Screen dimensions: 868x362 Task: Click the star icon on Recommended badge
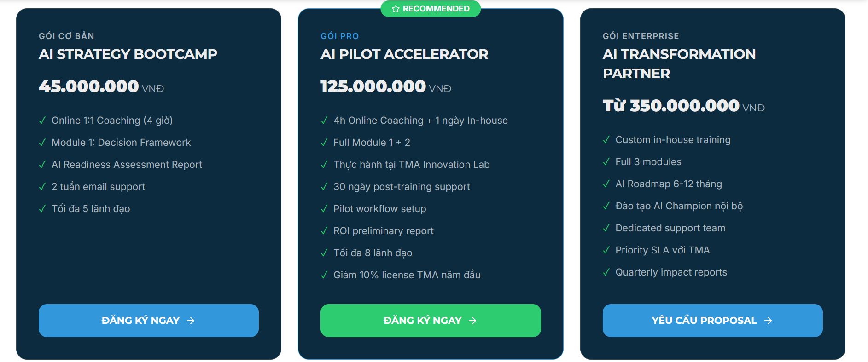395,9
